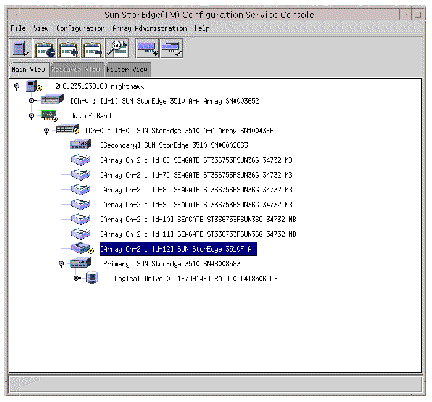Open the Help menu
The width and height of the screenshot is (432, 402).
pyautogui.click(x=201, y=28)
